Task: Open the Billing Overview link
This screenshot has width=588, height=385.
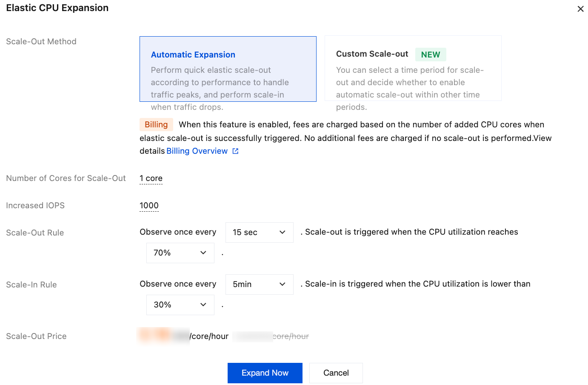Action: click(197, 151)
